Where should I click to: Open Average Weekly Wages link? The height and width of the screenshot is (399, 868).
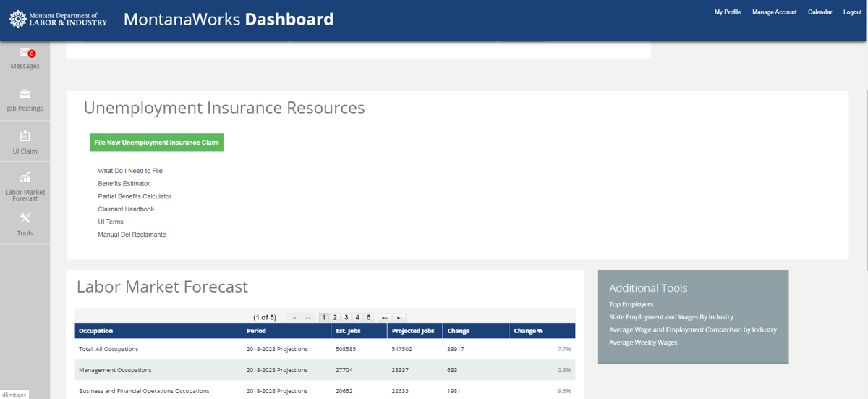643,343
